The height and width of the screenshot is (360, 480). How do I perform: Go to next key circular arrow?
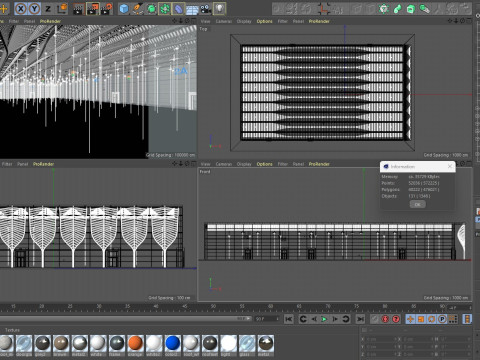346,319
